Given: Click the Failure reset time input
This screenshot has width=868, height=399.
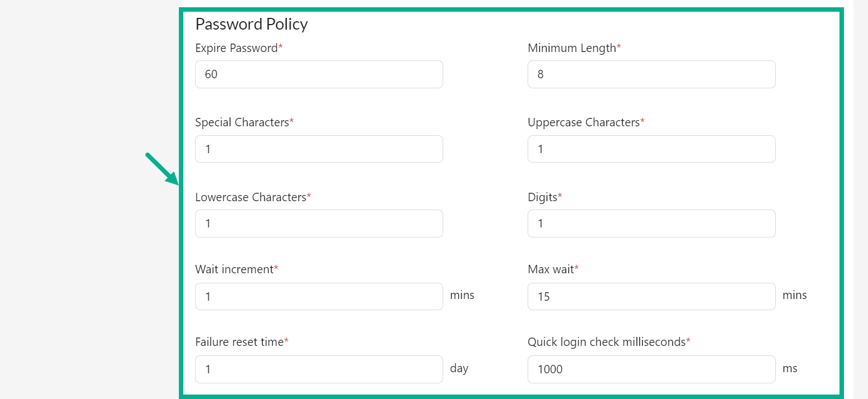Looking at the screenshot, I should pos(318,369).
